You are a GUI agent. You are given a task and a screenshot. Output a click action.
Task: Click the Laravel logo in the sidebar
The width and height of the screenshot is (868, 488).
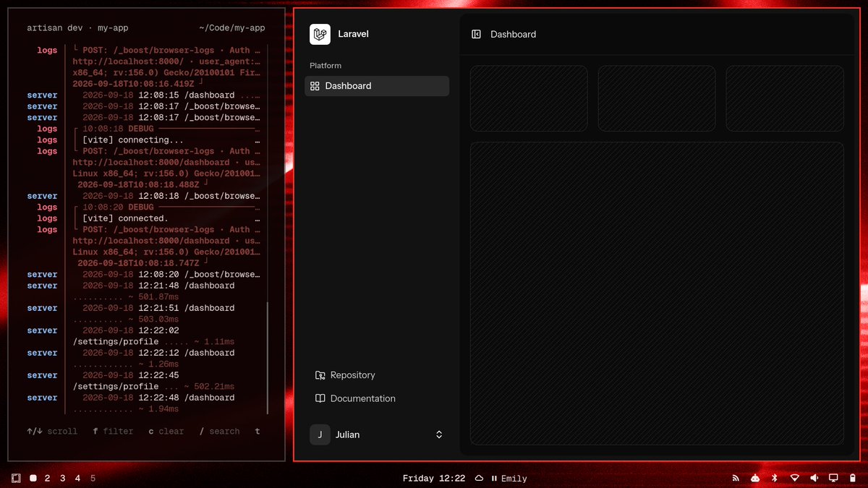(320, 34)
